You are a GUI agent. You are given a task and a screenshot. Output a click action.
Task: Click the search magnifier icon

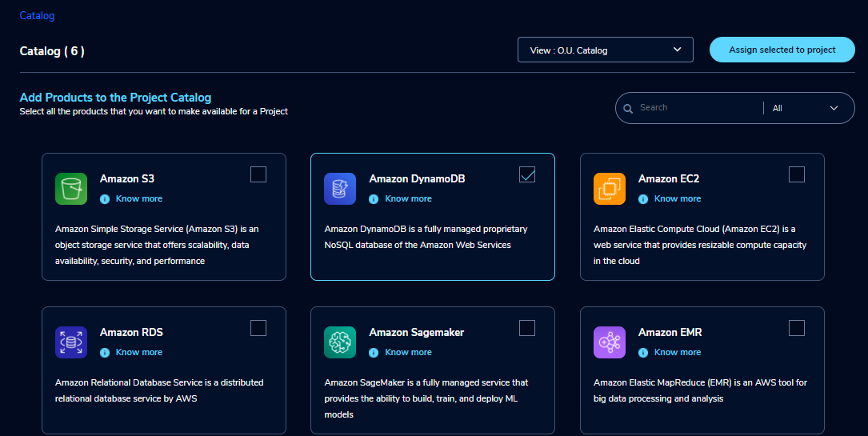628,109
